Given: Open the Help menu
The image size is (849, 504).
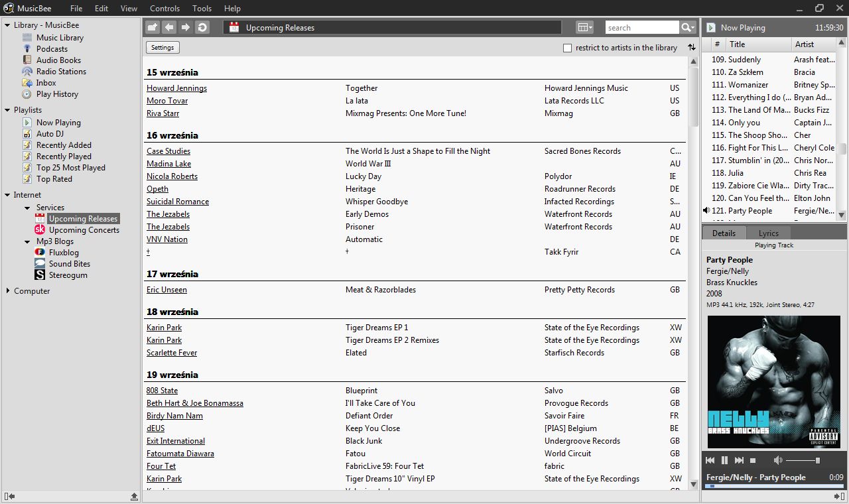Looking at the screenshot, I should point(233,9).
